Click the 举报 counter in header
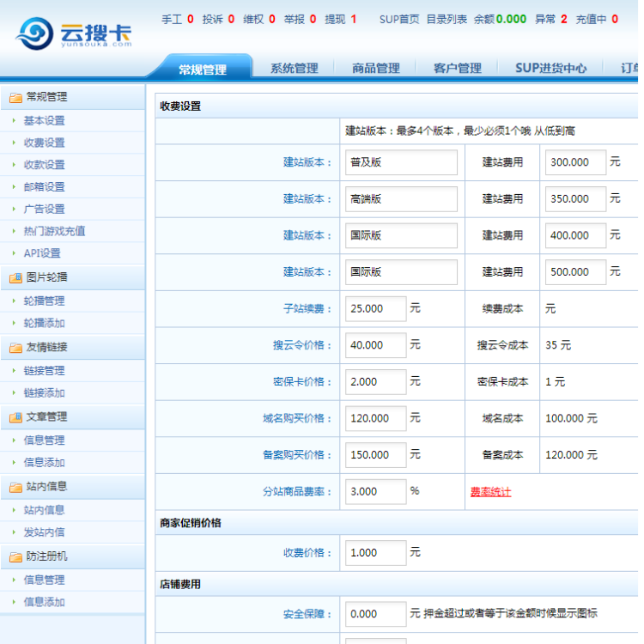This screenshot has height=644, width=644. (300, 19)
